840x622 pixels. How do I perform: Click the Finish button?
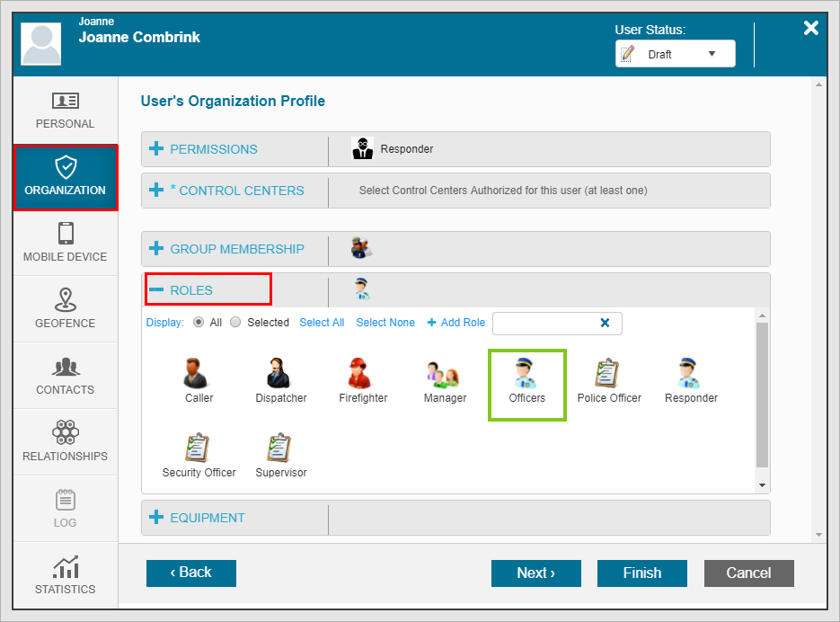pos(641,573)
